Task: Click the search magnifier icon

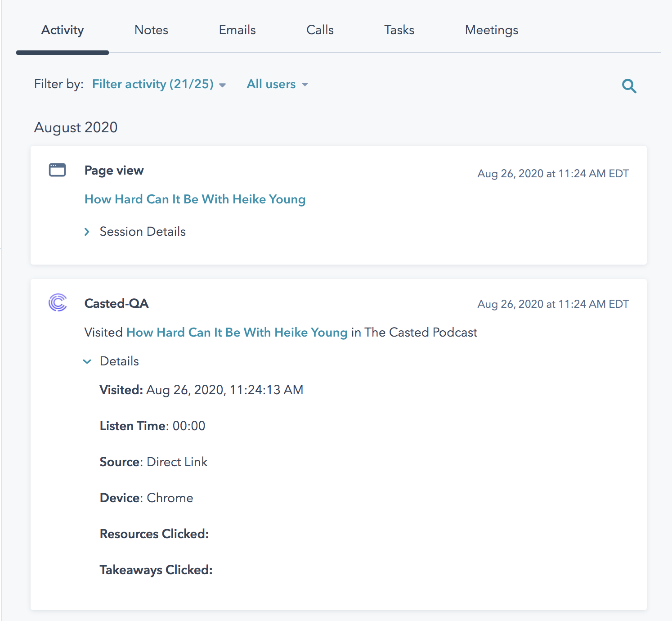Action: (629, 86)
